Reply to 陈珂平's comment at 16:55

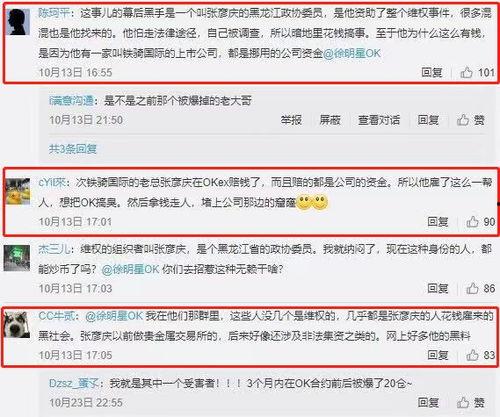coord(432,72)
